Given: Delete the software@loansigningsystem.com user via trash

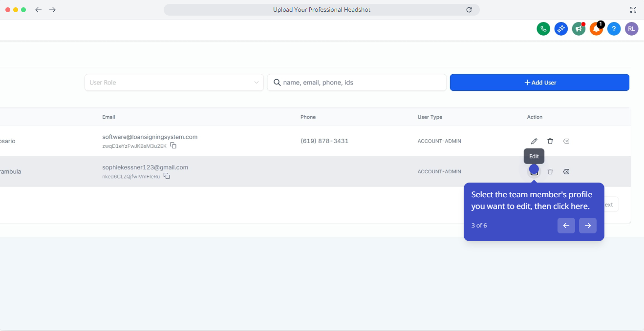Looking at the screenshot, I should (x=550, y=141).
